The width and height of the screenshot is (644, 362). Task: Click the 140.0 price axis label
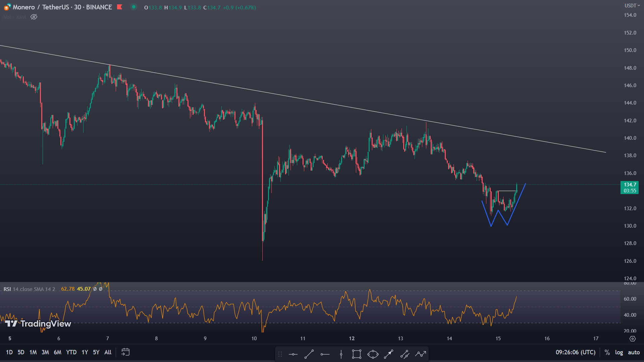(x=630, y=138)
